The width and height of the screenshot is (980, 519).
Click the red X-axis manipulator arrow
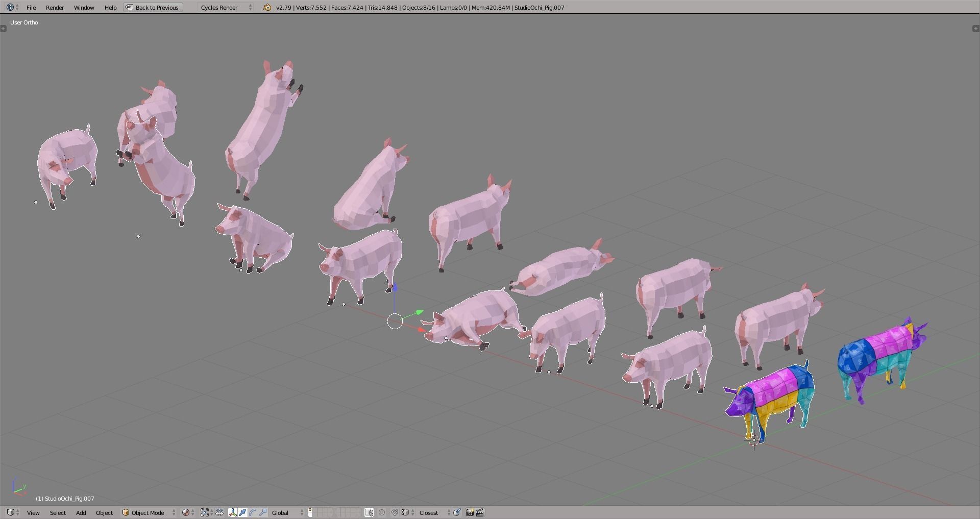tap(422, 330)
